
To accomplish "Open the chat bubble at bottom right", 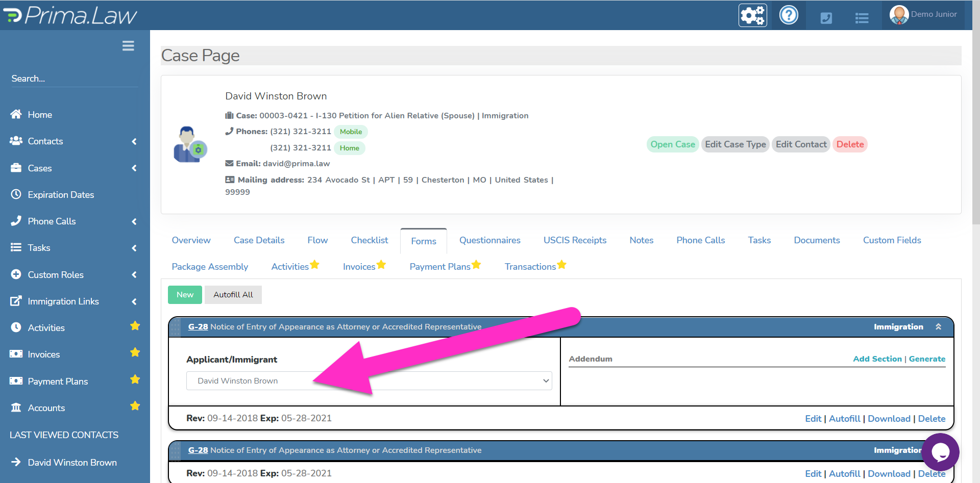I will pos(941,452).
